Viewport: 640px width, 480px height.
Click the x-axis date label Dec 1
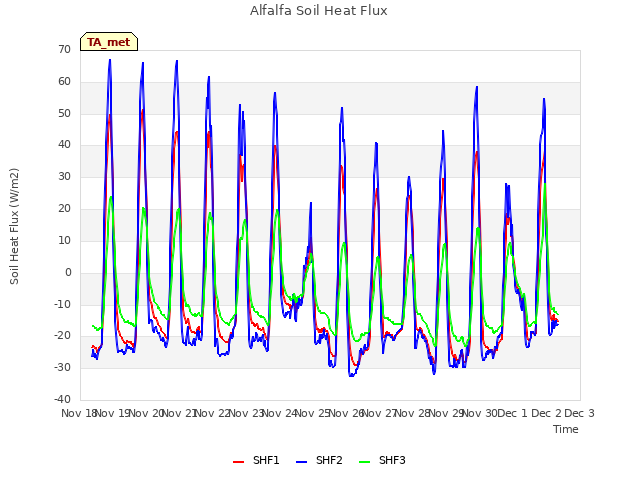pos(513,413)
